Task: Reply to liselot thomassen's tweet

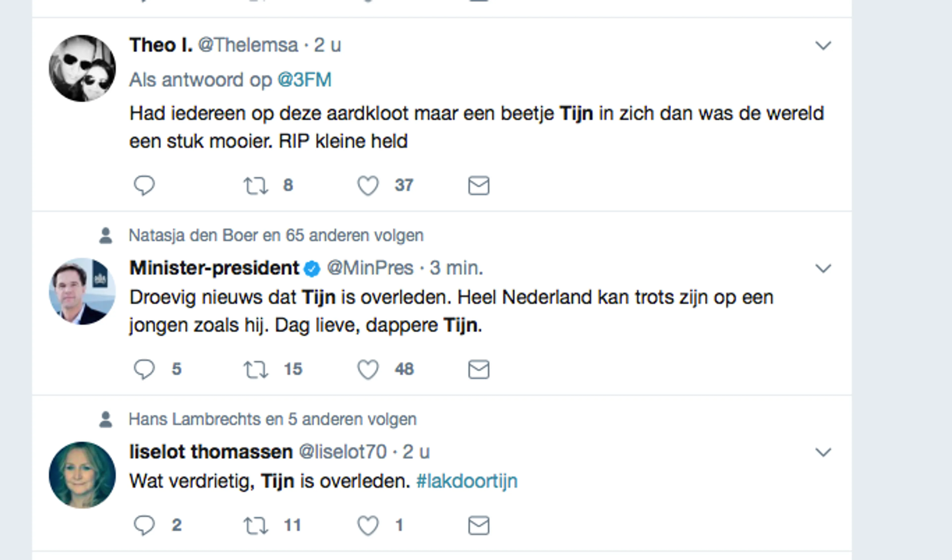Action: pyautogui.click(x=144, y=525)
